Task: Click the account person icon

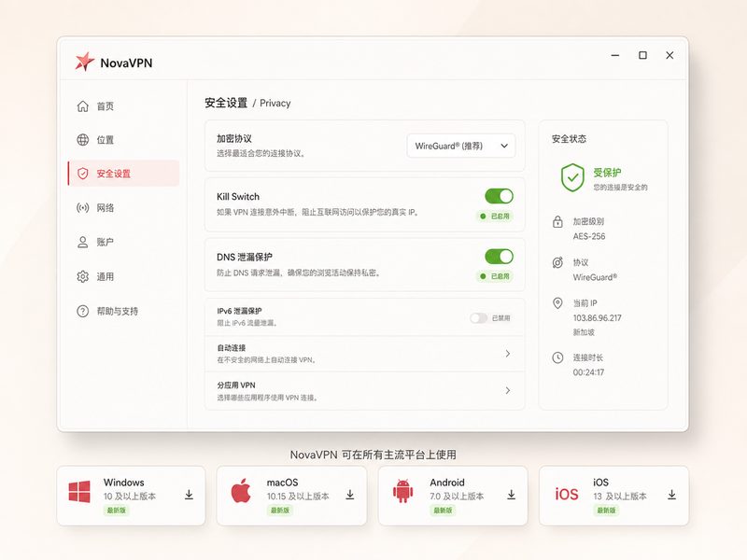Action: (x=83, y=242)
